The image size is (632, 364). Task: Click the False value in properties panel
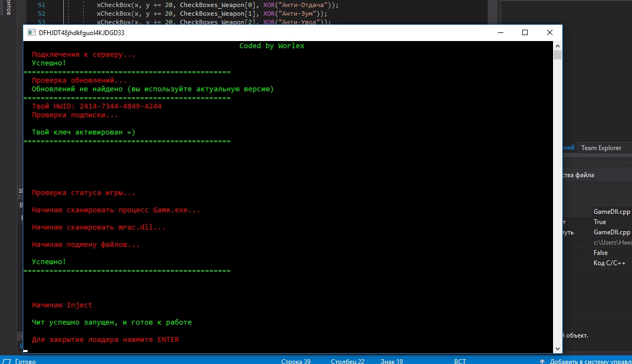[x=601, y=252]
